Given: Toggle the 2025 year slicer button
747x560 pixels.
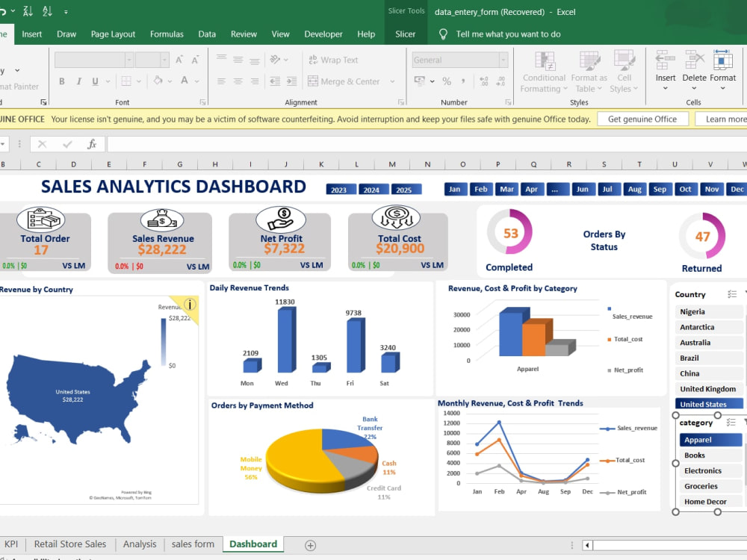Looking at the screenshot, I should [x=406, y=190].
